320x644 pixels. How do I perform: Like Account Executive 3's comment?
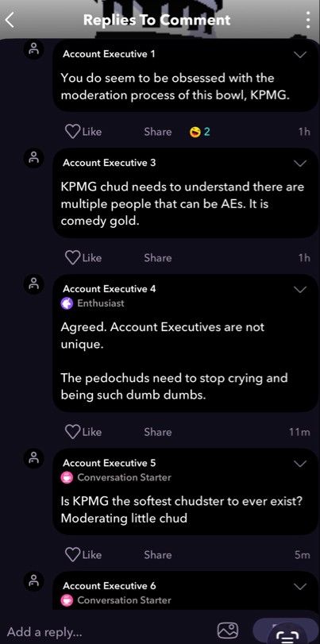[83, 258]
